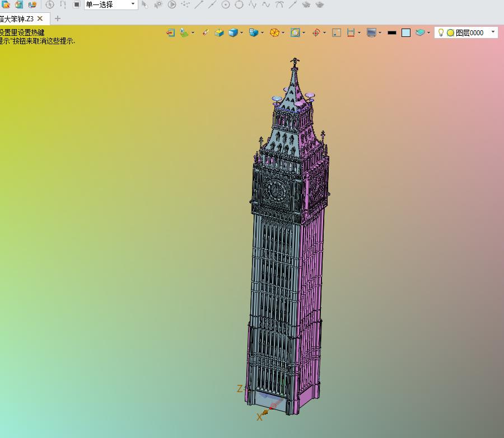Click the teal stacked layers icon
The image size is (504, 438).
[420, 32]
